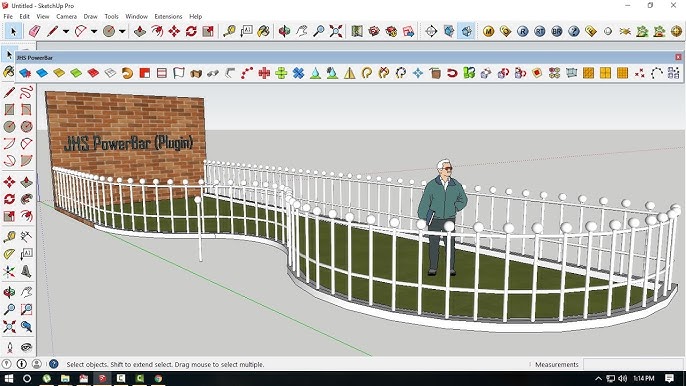
Task: Click the yellow warning triangle in JHS PowerBar
Action: [350, 73]
